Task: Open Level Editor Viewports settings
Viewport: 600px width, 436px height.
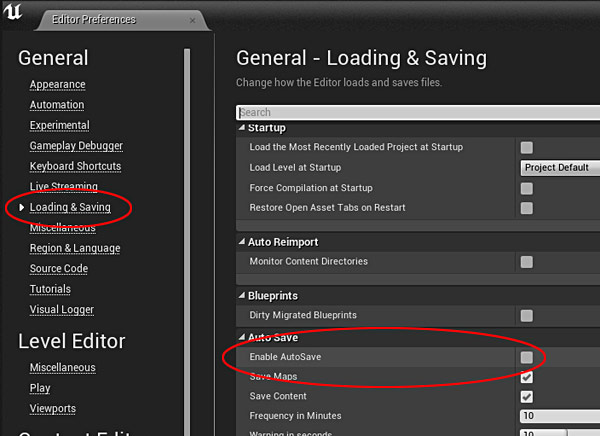Action: 53,408
